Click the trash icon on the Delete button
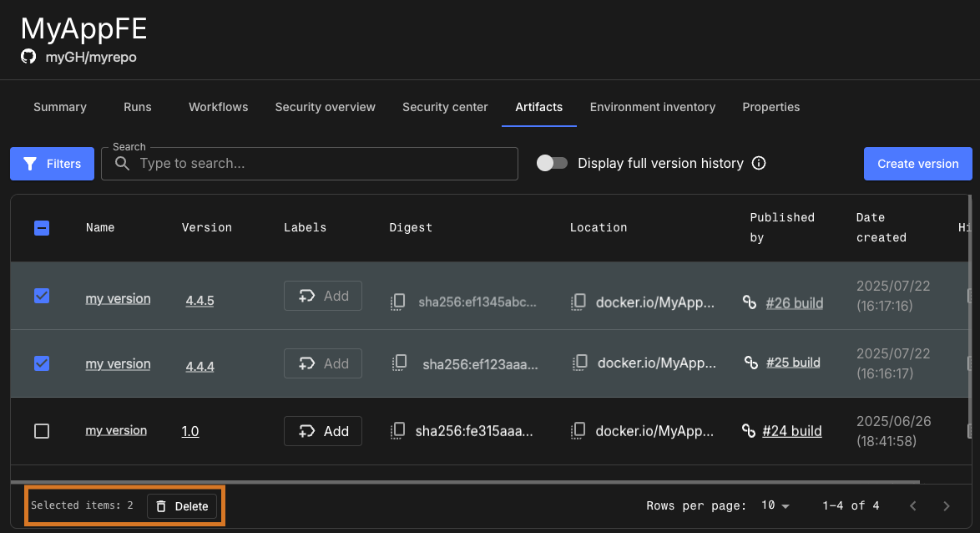The image size is (980, 533). (159, 506)
